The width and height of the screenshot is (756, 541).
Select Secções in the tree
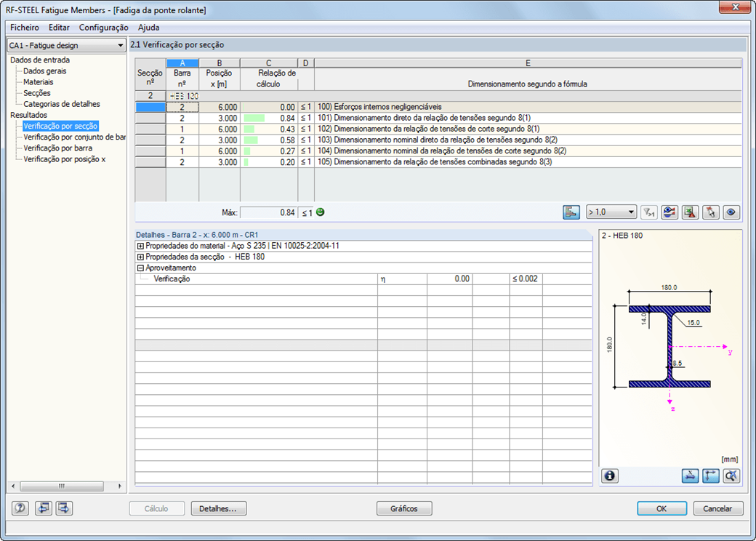pyautogui.click(x=36, y=93)
